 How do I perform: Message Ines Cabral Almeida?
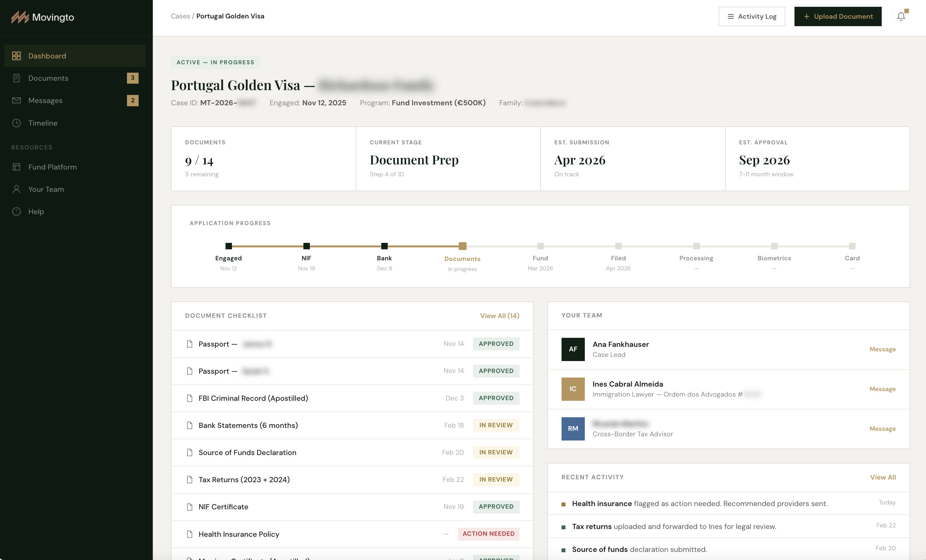point(882,389)
